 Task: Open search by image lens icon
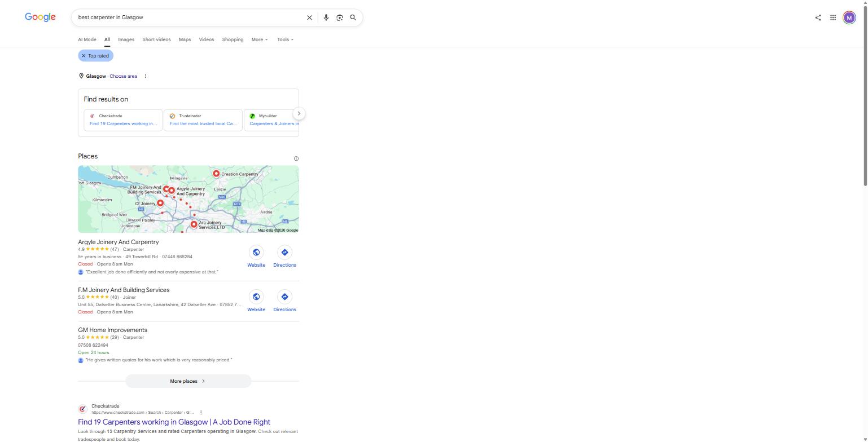(x=340, y=17)
